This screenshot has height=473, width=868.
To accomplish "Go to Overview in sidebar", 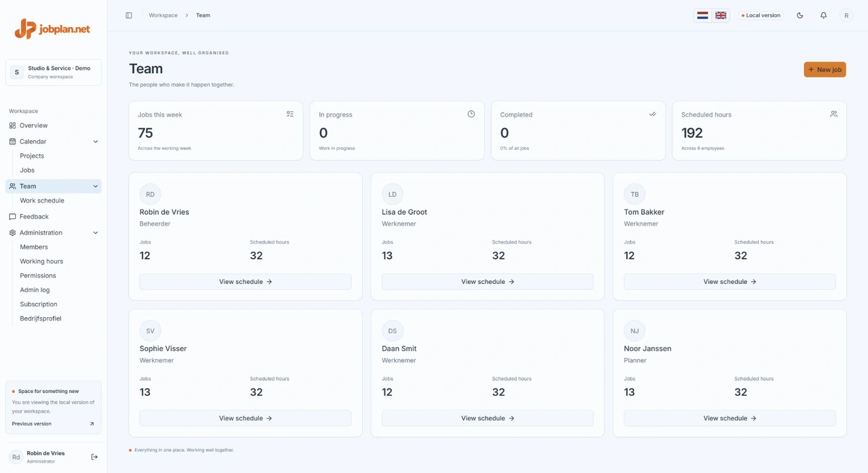I will [54, 125].
